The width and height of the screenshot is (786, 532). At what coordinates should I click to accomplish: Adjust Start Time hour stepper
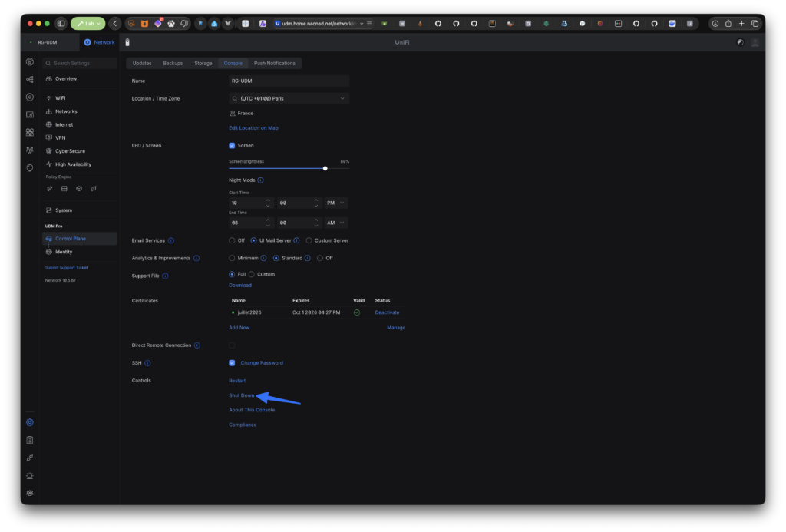tap(268, 203)
